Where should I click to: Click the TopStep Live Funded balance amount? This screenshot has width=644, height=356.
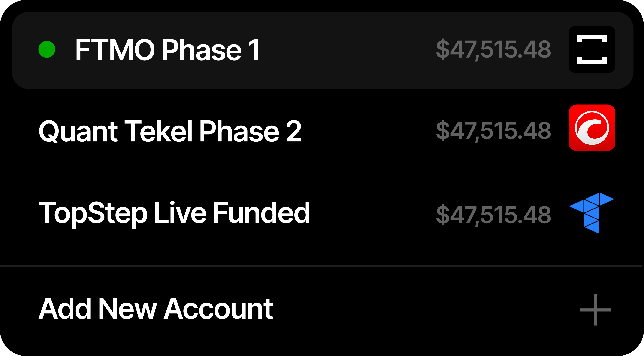(493, 215)
